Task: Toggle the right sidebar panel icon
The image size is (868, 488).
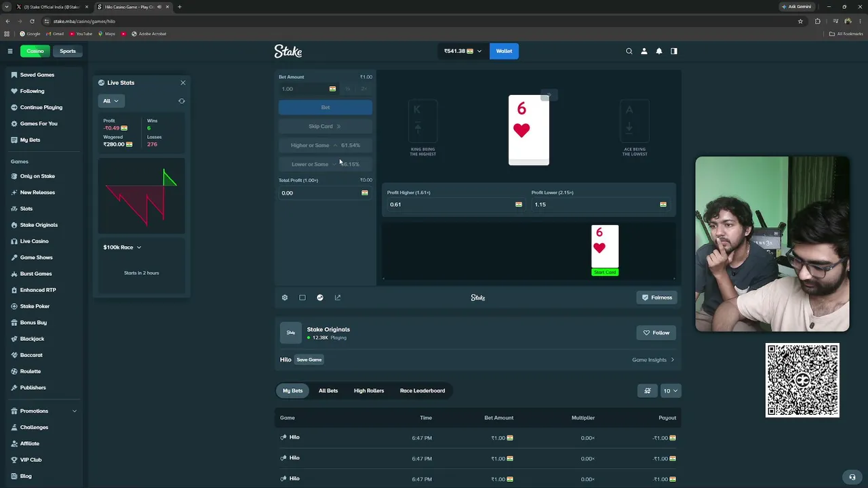Action: (674, 51)
